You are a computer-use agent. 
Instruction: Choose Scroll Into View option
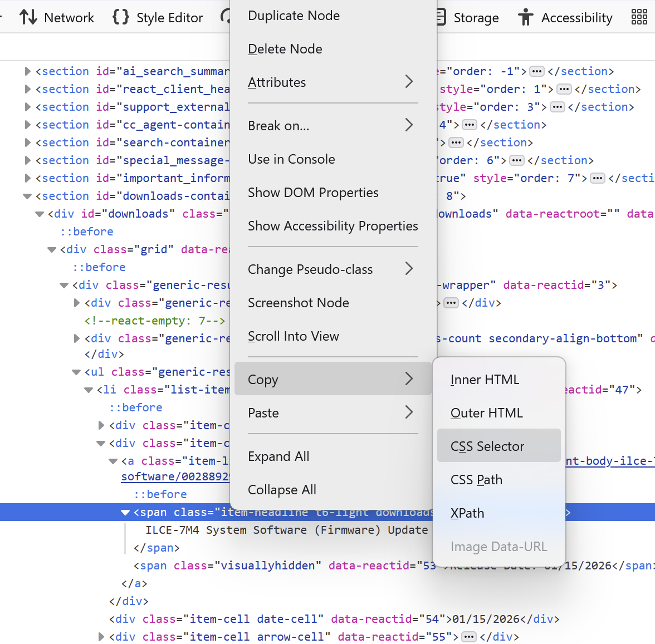coord(294,336)
